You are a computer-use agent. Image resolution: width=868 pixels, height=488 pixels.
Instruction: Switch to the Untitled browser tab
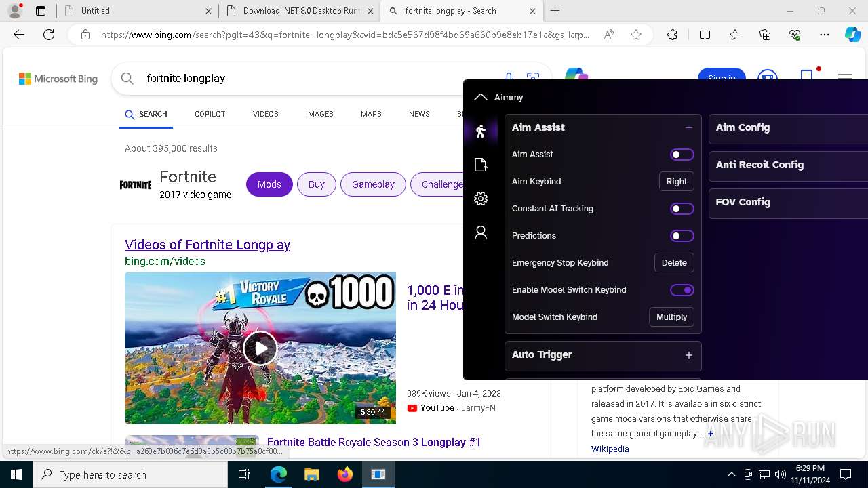click(138, 11)
